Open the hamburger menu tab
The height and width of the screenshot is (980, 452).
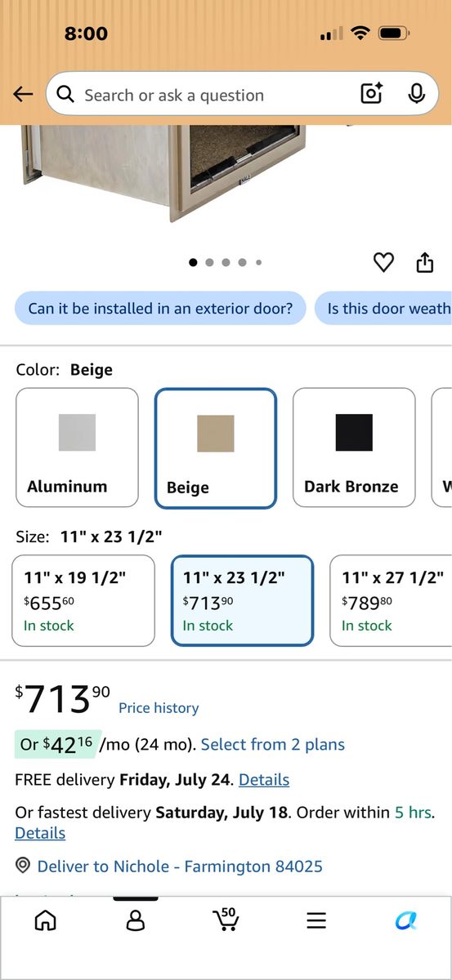pos(316,920)
